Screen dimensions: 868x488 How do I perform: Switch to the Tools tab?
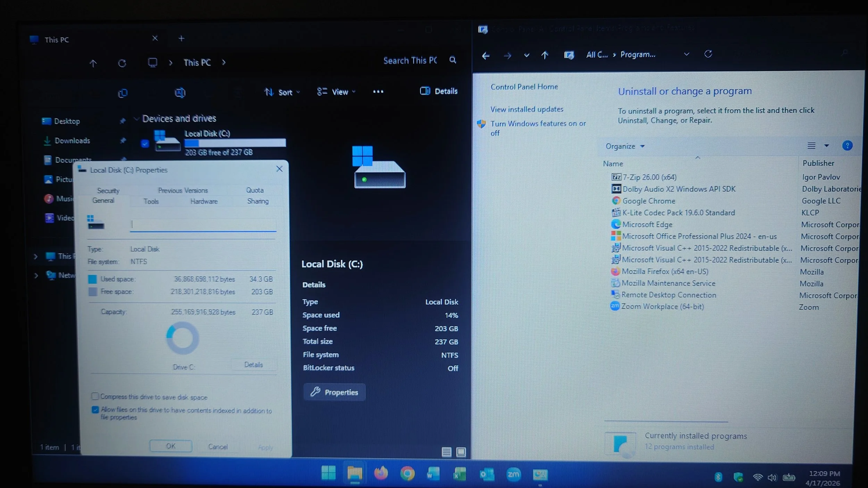(151, 201)
